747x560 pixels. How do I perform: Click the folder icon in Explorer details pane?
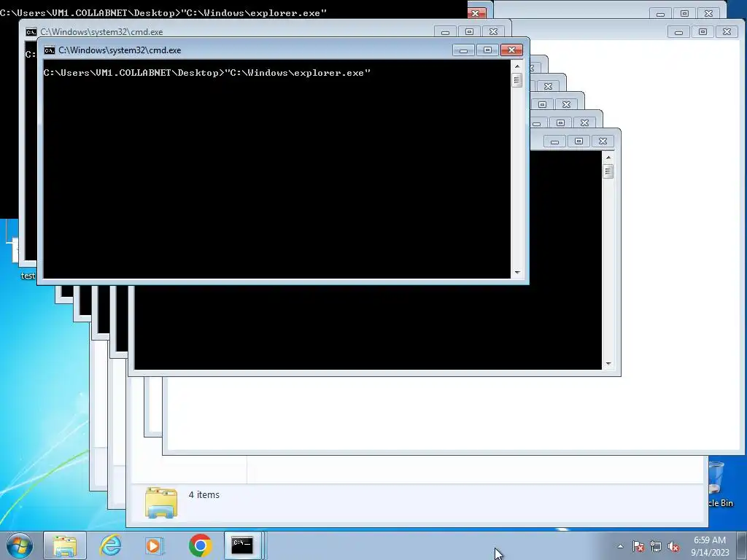(161, 502)
